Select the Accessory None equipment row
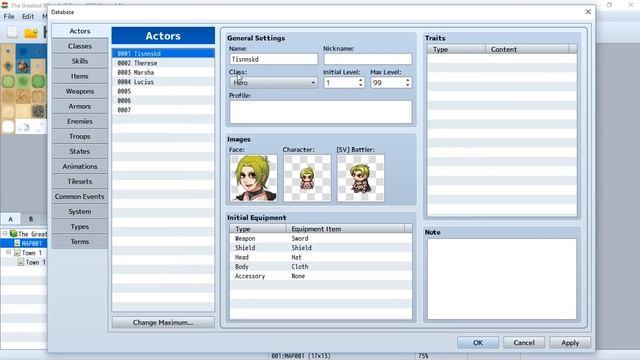640x360 pixels. click(320, 276)
